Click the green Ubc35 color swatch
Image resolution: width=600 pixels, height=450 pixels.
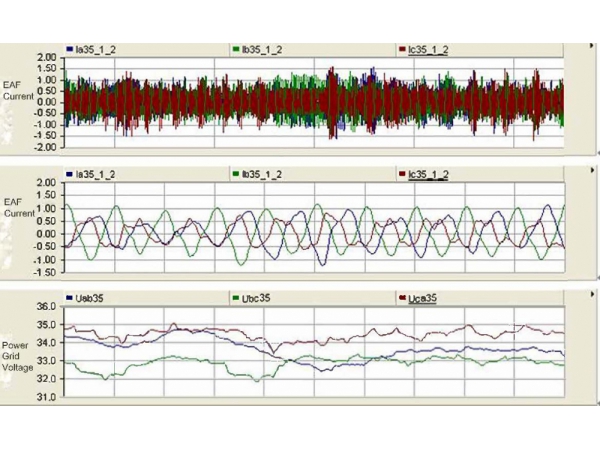click(235, 298)
